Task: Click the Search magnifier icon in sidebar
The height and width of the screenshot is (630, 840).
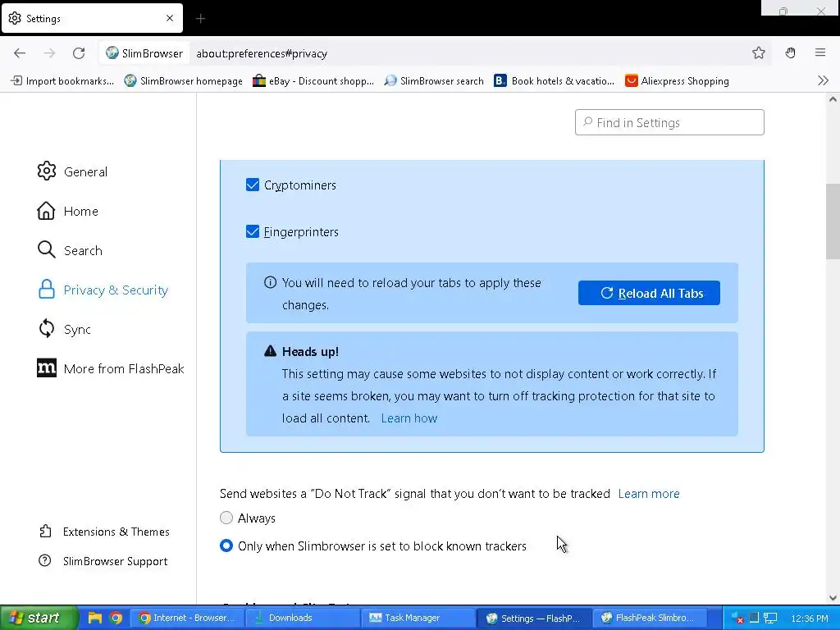Action: point(47,249)
